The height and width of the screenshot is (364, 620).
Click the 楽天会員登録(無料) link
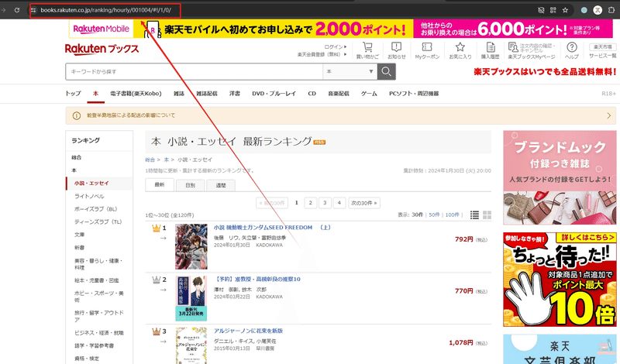click(322, 54)
